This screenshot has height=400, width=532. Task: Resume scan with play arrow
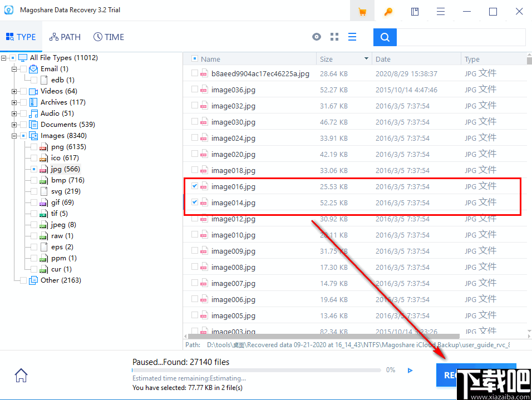pyautogui.click(x=410, y=371)
